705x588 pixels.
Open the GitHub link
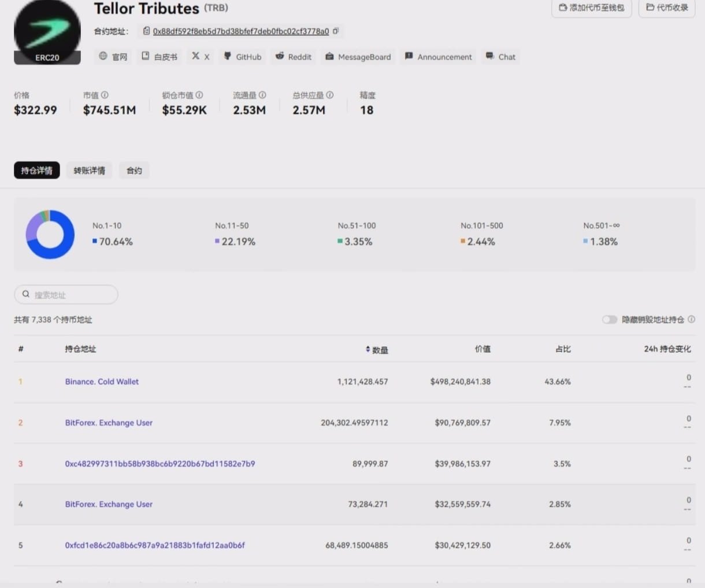point(243,57)
